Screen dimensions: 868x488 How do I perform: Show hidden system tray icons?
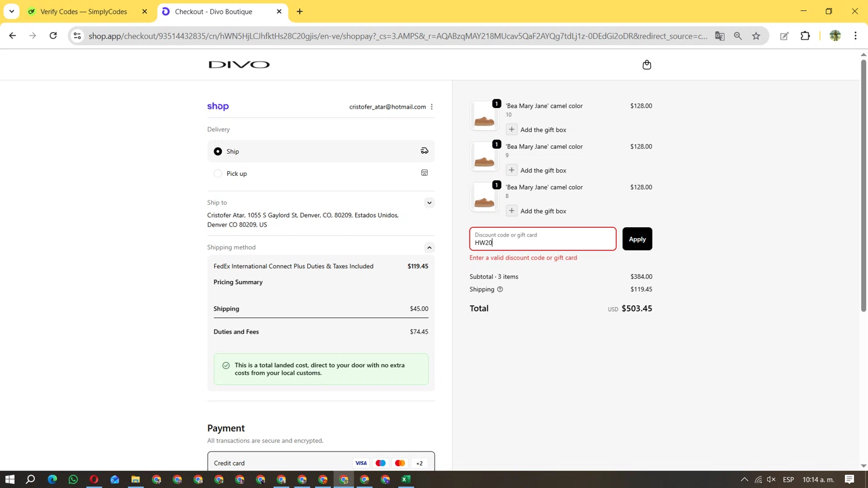click(744, 479)
